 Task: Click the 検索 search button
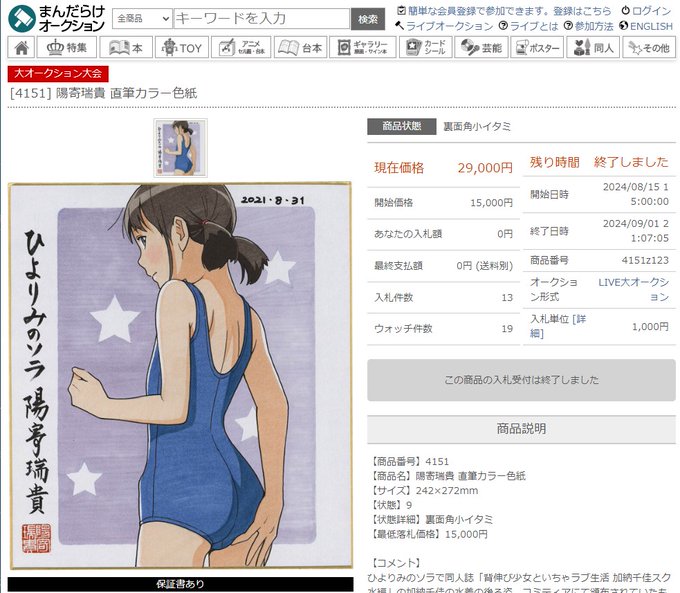coord(367,19)
